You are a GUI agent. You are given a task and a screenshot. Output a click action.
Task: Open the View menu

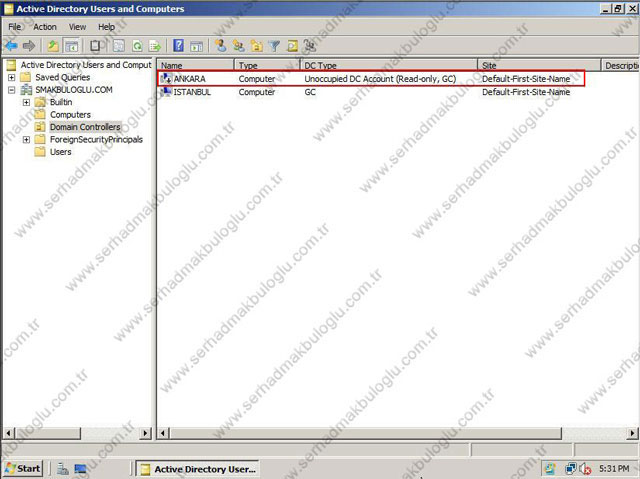pyautogui.click(x=77, y=27)
